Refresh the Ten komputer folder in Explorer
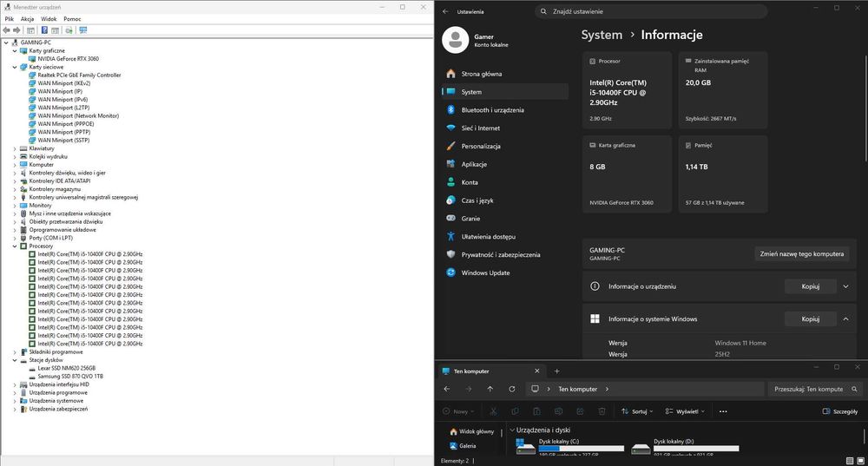Viewport: 868px width, 466px height. click(511, 389)
